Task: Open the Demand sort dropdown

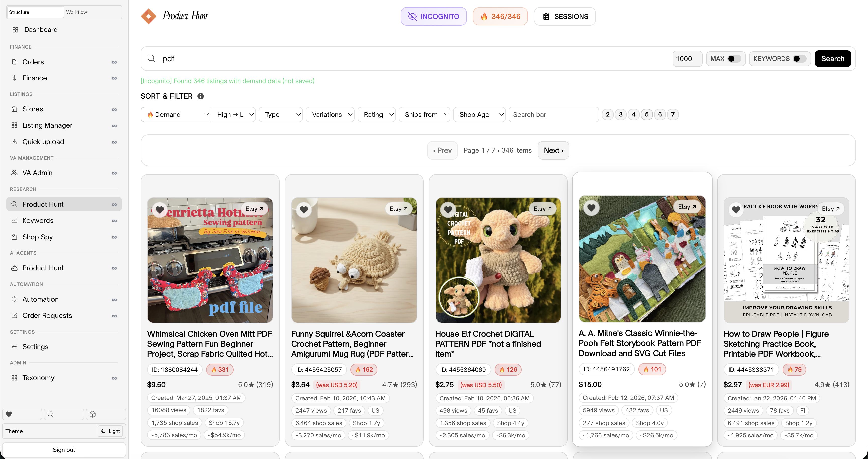Action: pyautogui.click(x=176, y=115)
